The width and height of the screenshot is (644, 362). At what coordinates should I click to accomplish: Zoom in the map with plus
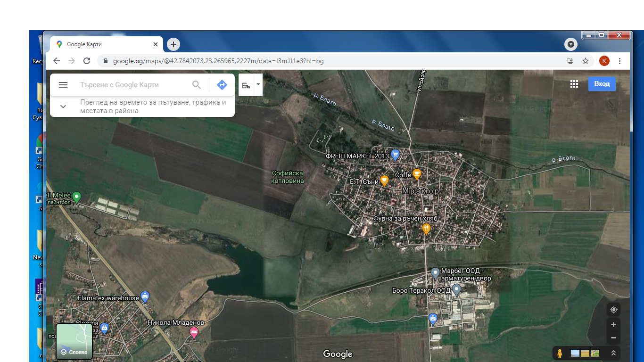[x=613, y=325]
